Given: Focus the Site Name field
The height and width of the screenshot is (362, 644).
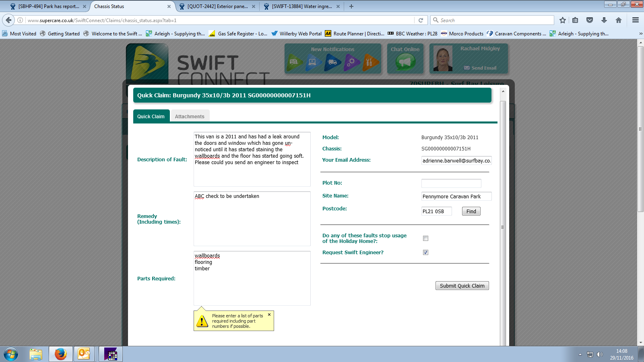Looking at the screenshot, I should 456,196.
